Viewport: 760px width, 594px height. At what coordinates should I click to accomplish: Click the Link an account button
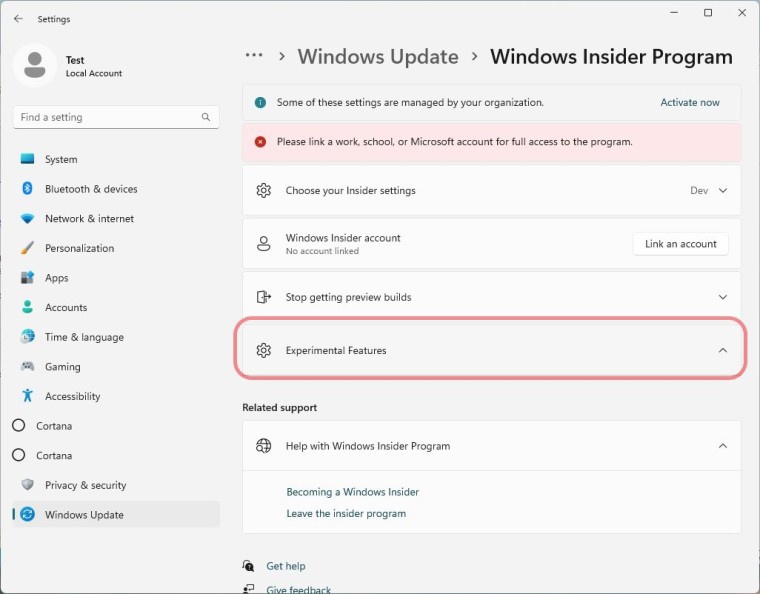click(x=680, y=244)
